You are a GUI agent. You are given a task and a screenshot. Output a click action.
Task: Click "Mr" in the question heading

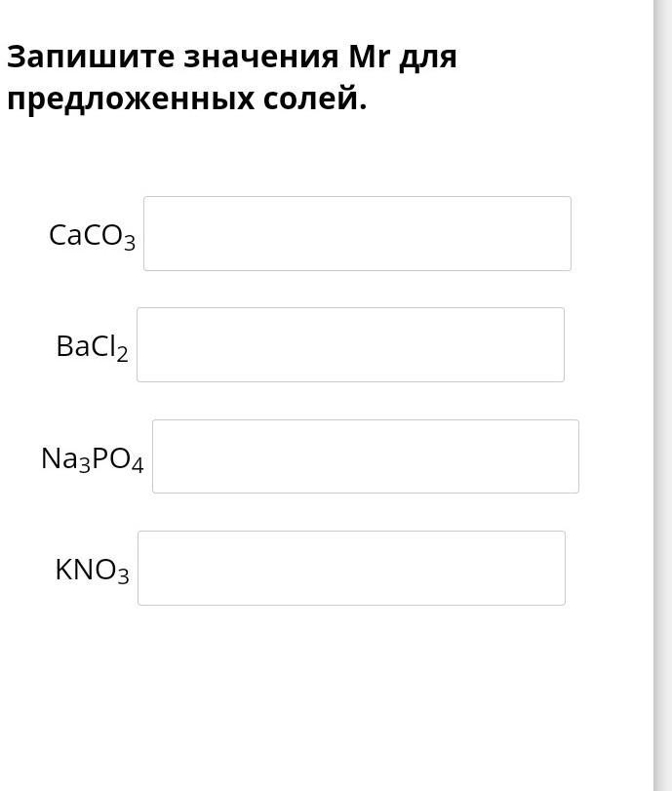[369, 58]
